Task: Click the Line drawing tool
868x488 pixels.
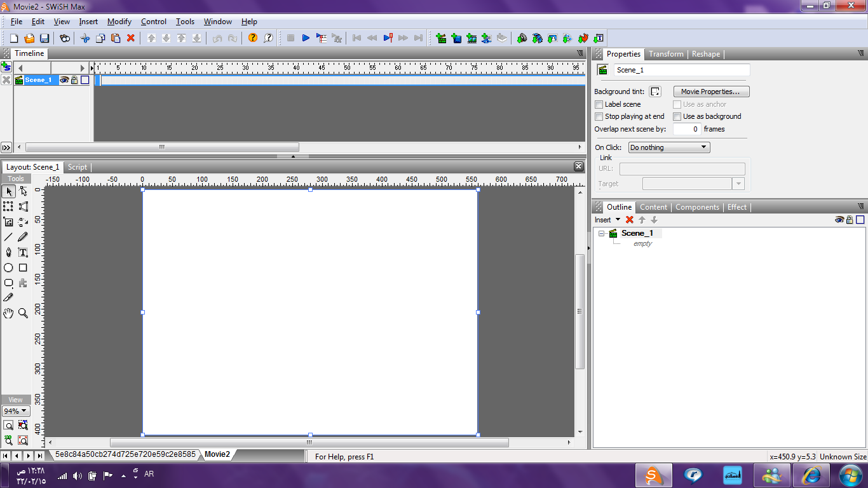Action: (x=8, y=237)
